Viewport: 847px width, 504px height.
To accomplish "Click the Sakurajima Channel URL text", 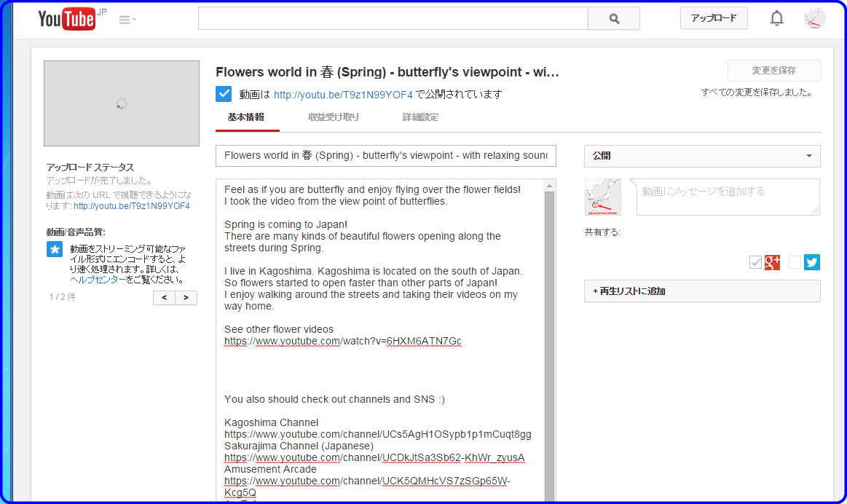I will pyautogui.click(x=374, y=457).
